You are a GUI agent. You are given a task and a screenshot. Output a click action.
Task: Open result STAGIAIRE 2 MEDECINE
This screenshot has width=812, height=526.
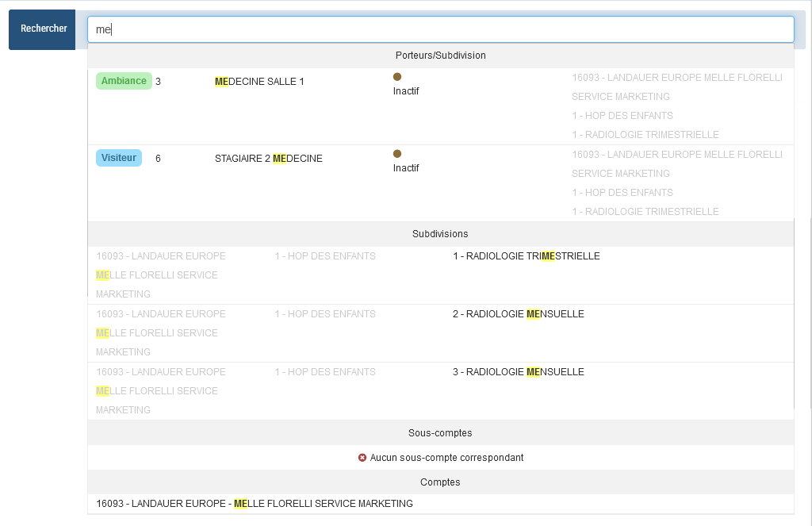[268, 159]
